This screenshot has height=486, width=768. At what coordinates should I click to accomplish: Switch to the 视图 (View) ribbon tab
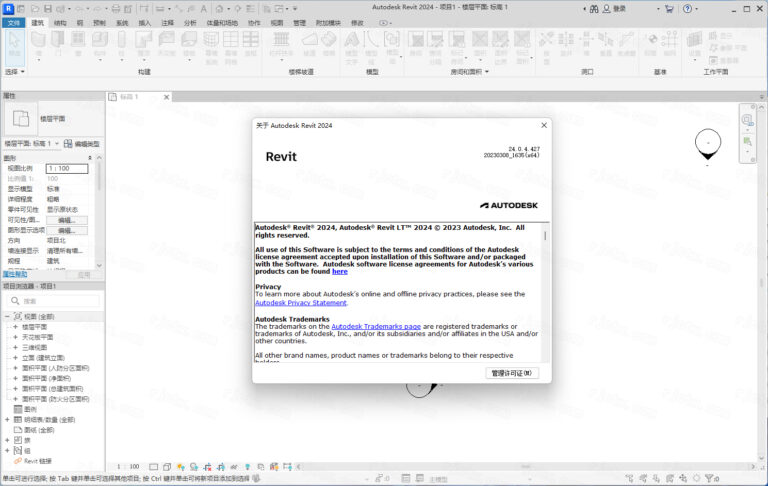(277, 23)
